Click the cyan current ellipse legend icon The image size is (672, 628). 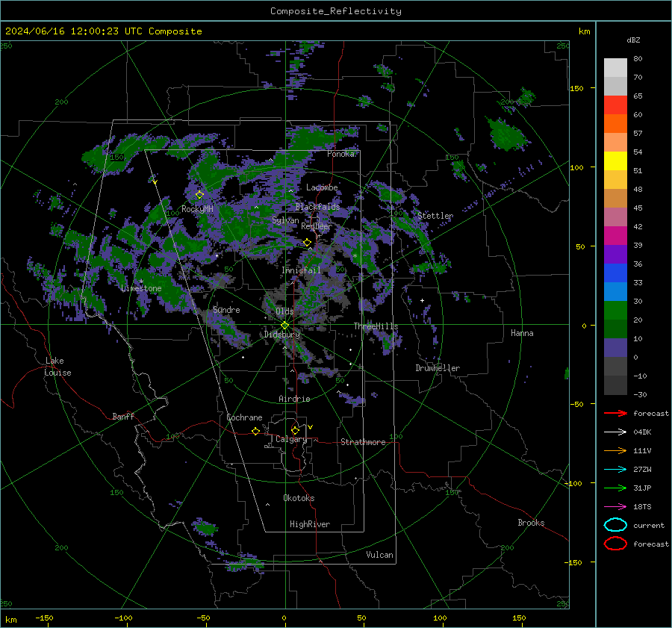click(x=615, y=525)
